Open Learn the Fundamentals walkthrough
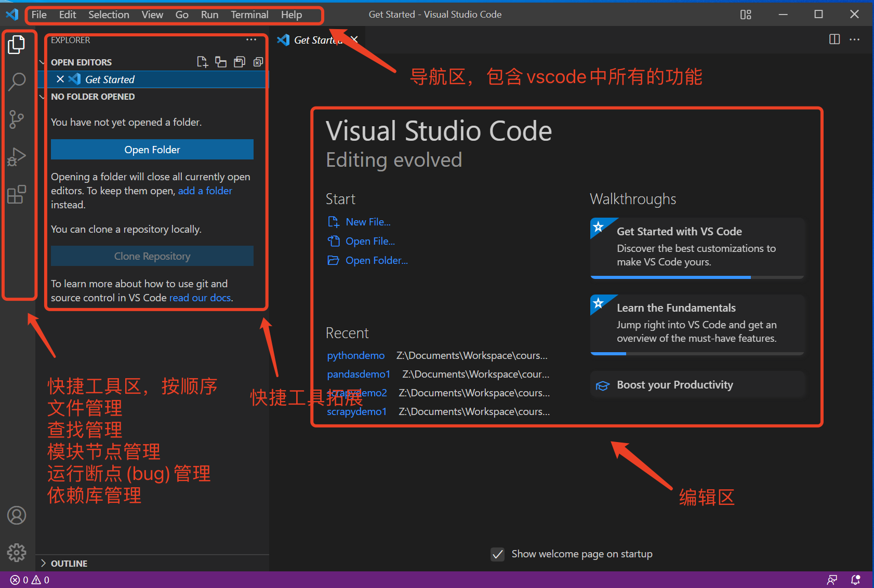This screenshot has width=874, height=588. (x=697, y=325)
